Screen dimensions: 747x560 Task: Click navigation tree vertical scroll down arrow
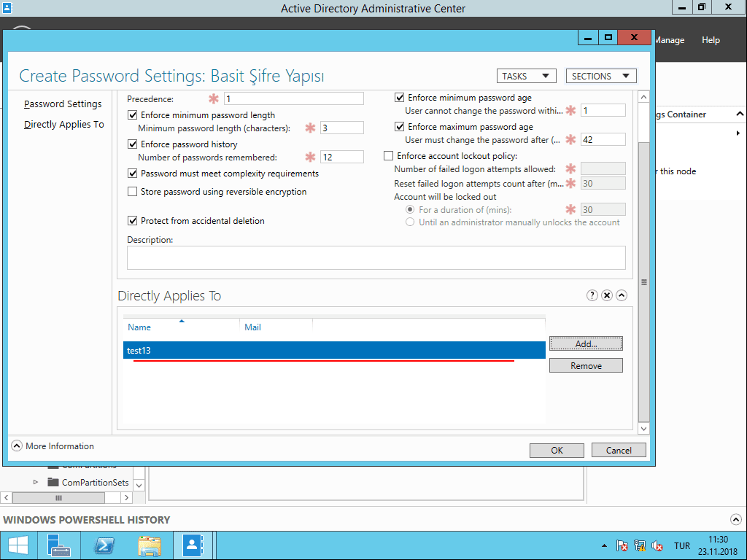coord(139,485)
